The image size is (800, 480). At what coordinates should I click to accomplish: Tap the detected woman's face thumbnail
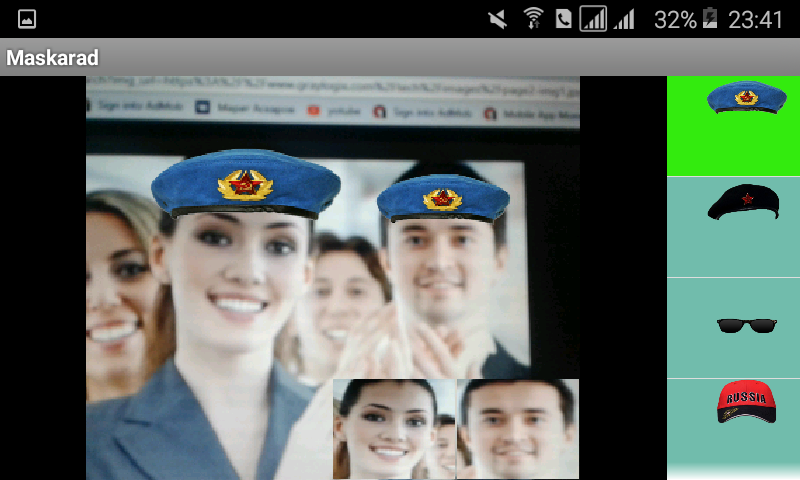394,428
